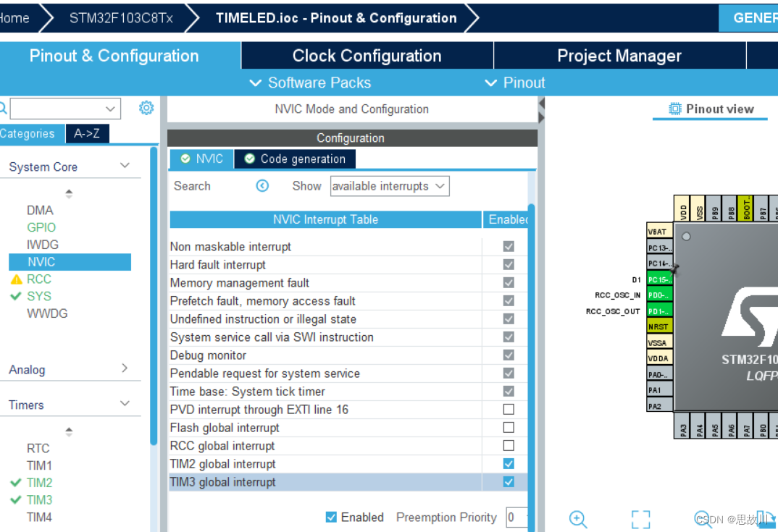Click the search magnifier icon in the sidebar
Screen dimensions: 778x532
(x=2, y=108)
